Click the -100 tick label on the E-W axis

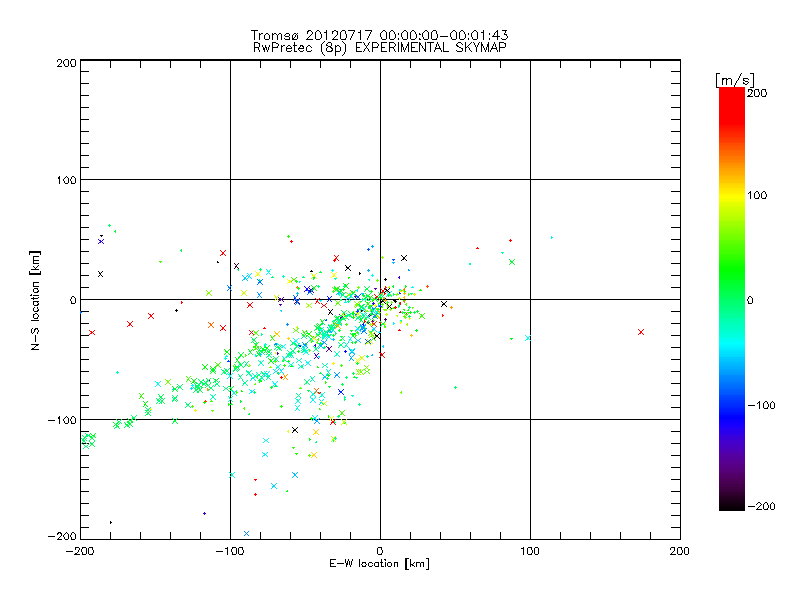click(230, 551)
